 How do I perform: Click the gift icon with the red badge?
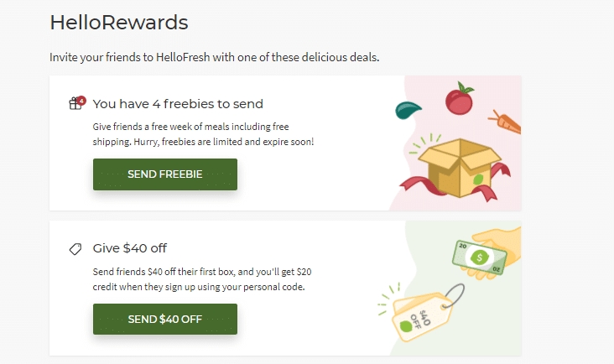(75, 104)
